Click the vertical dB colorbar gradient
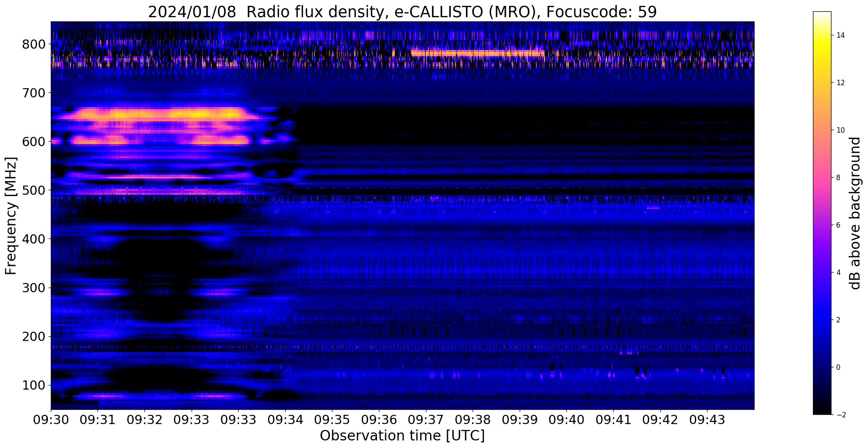The height and width of the screenshot is (448, 868). tap(822, 213)
